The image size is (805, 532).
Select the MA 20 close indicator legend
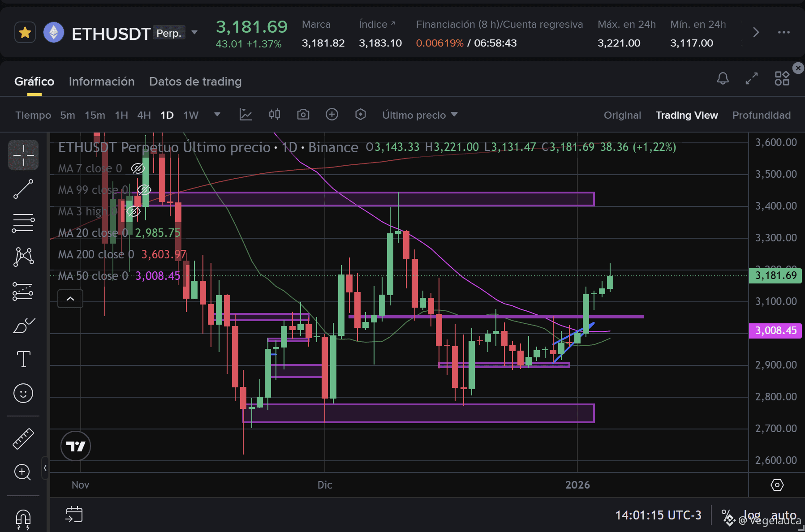tap(119, 233)
